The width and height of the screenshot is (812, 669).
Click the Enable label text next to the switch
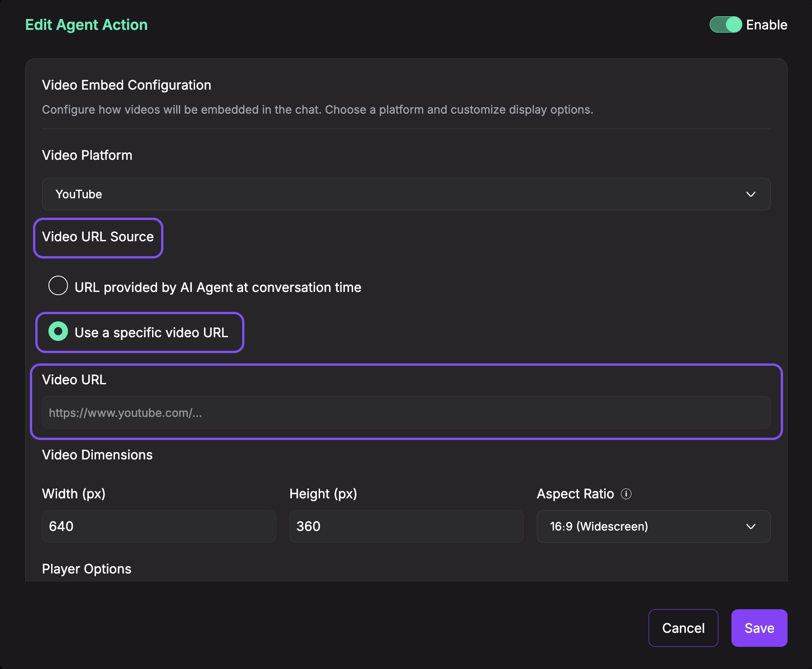766,25
